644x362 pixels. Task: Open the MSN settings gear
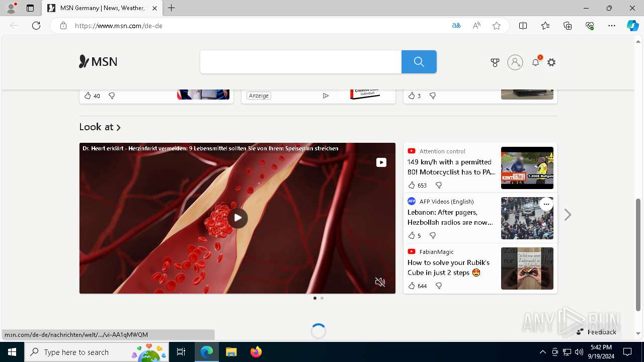[551, 62]
